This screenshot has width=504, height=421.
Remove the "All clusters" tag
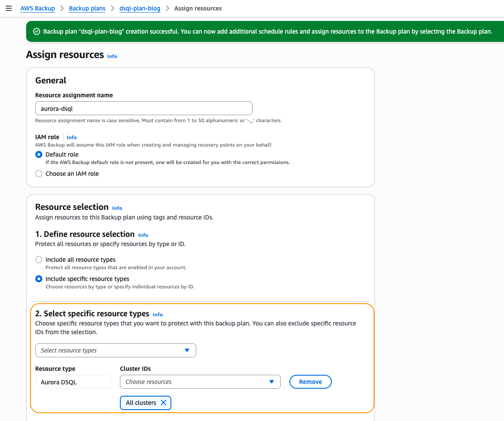[163, 403]
